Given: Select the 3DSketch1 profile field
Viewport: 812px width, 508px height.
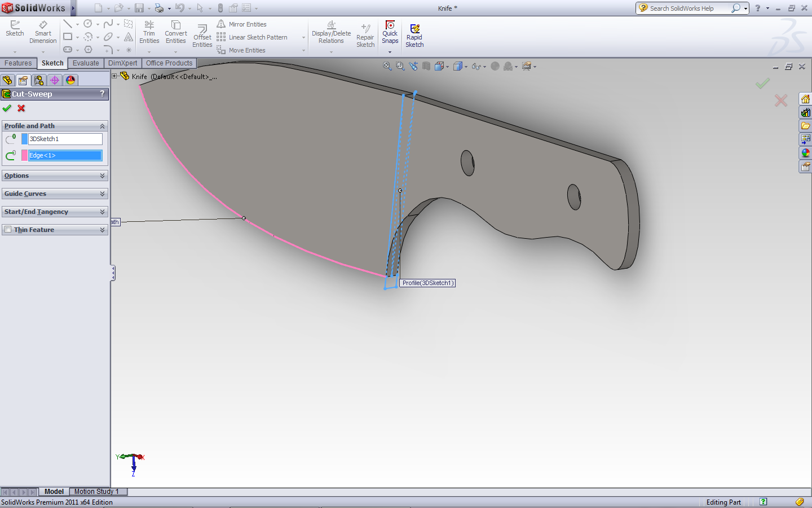Looking at the screenshot, I should coord(65,139).
